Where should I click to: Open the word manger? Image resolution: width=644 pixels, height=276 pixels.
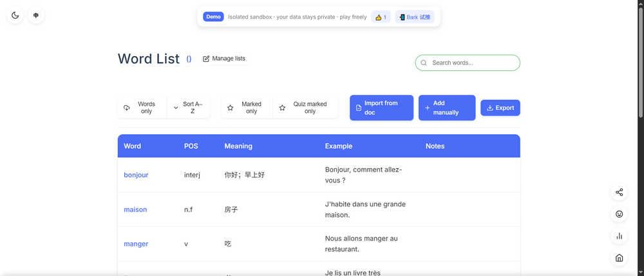pos(136,244)
